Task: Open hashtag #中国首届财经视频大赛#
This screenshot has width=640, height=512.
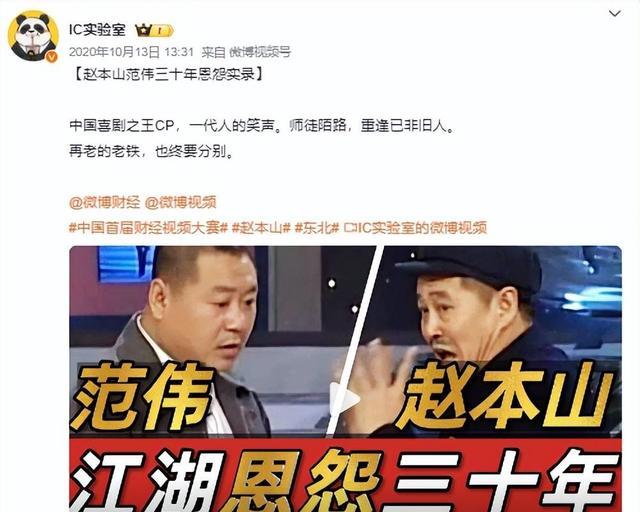Action: point(148,227)
